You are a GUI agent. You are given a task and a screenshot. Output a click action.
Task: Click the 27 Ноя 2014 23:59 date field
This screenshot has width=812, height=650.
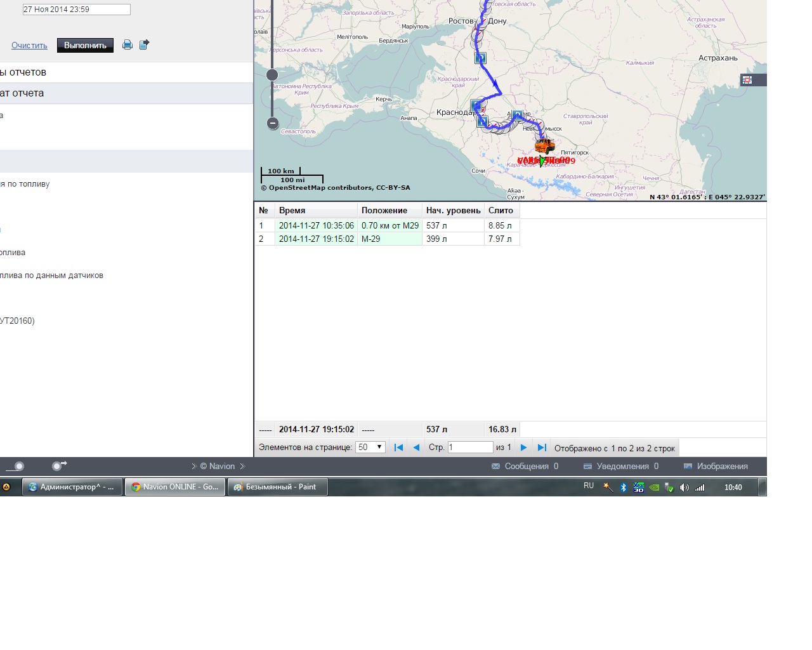76,10
